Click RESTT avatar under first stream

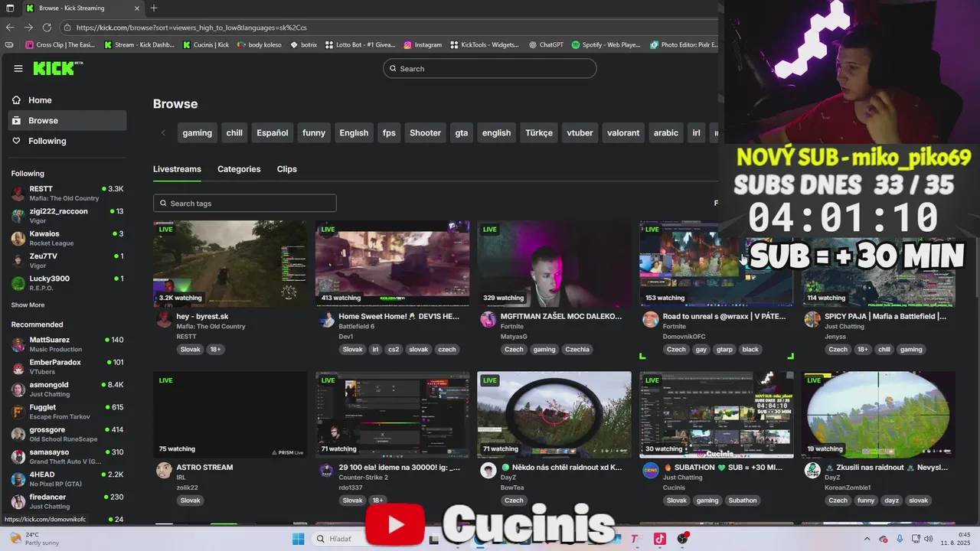(164, 320)
